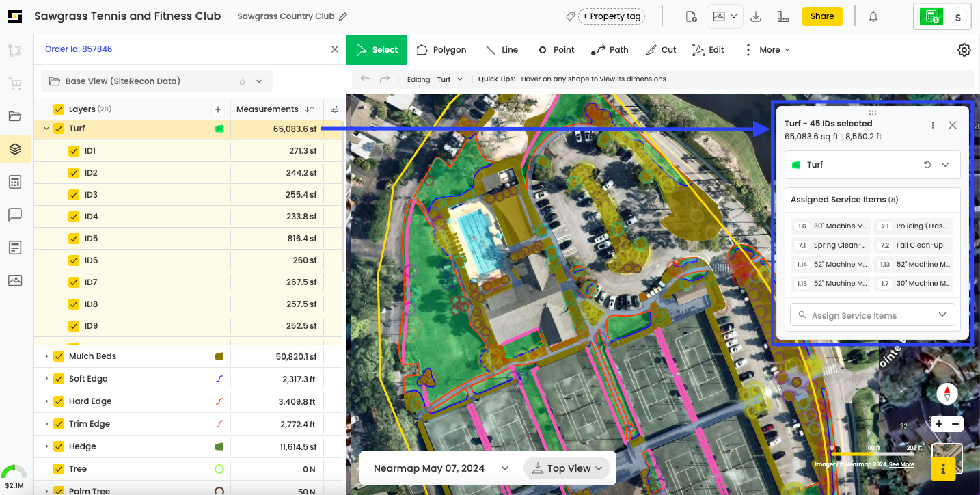
Task: Select the Point tool
Action: click(556, 50)
